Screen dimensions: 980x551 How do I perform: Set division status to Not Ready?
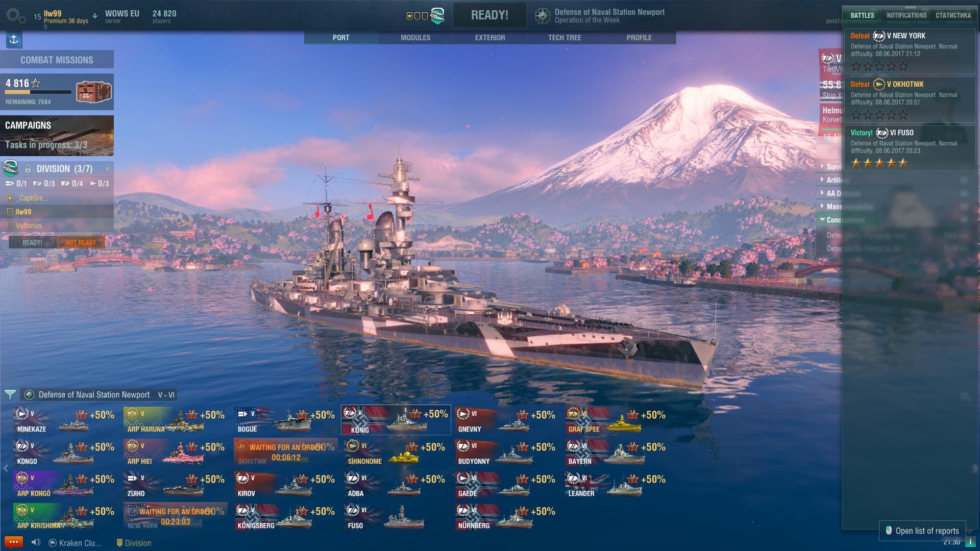(x=81, y=242)
